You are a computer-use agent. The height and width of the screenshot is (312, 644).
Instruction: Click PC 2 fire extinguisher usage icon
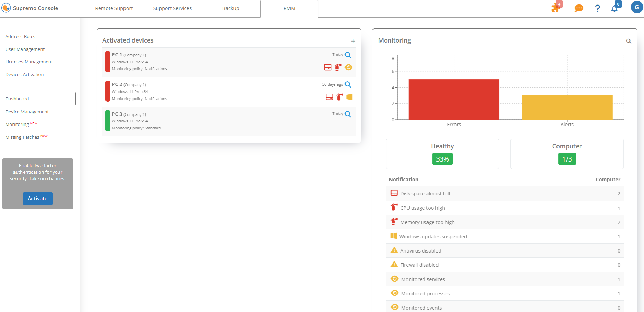[x=340, y=97]
